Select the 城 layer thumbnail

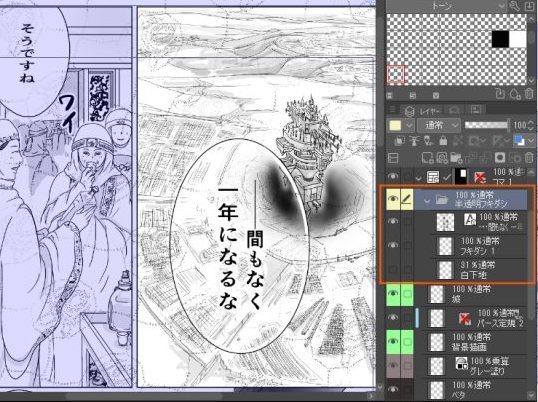[437, 294]
